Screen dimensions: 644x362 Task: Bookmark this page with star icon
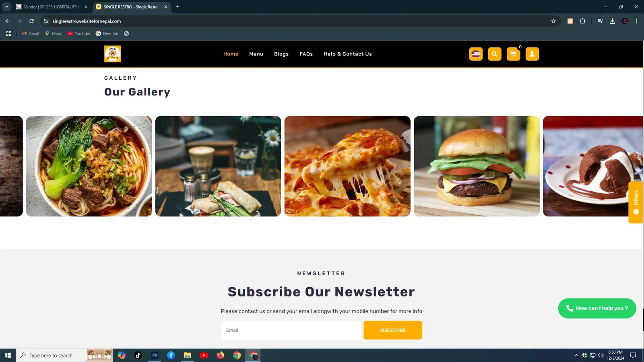(553, 21)
